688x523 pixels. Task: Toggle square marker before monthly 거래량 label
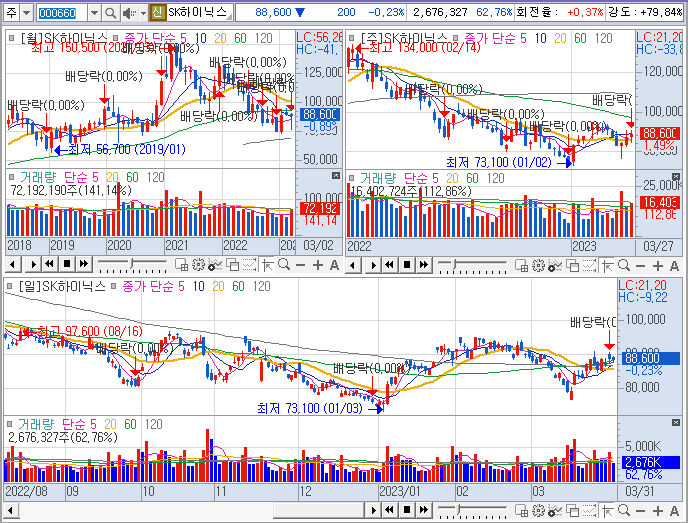[12, 177]
